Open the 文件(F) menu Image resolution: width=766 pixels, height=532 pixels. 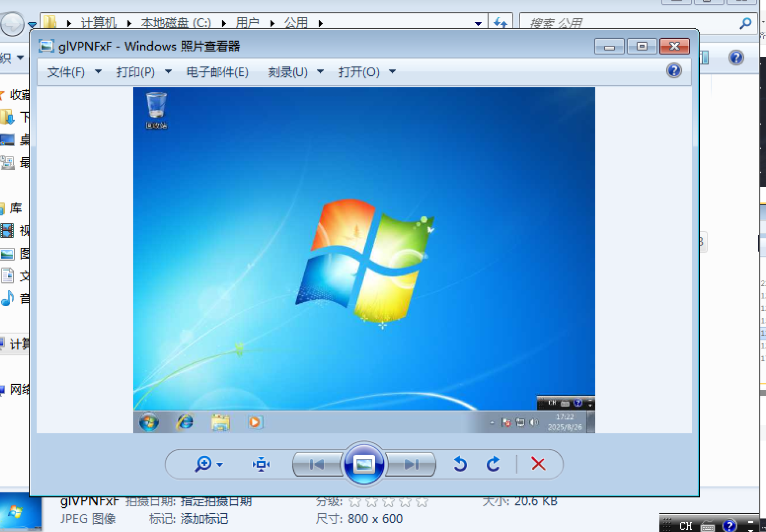tap(66, 72)
